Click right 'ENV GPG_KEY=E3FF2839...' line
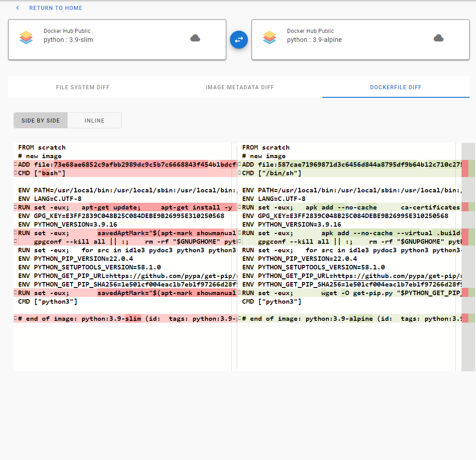The height and width of the screenshot is (460, 476). [345, 216]
